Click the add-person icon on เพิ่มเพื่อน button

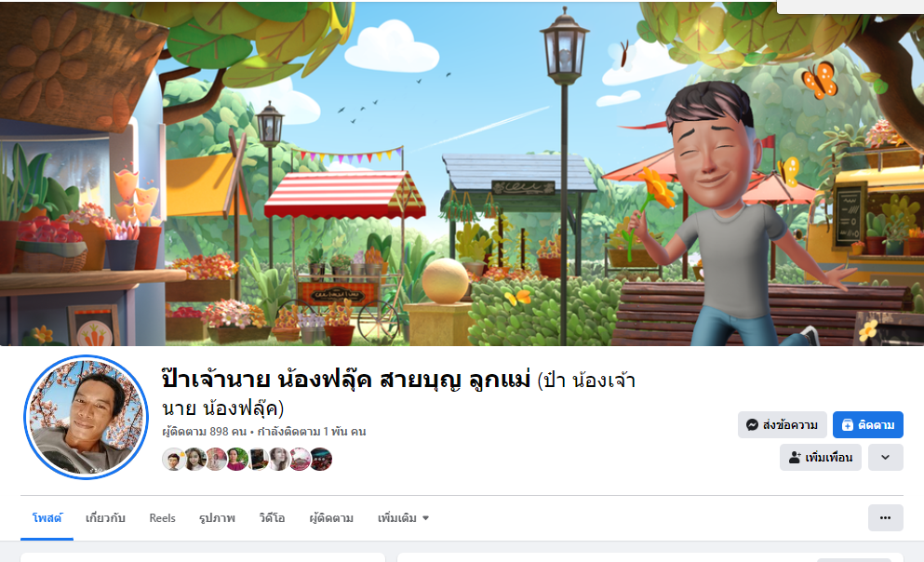[x=795, y=457]
